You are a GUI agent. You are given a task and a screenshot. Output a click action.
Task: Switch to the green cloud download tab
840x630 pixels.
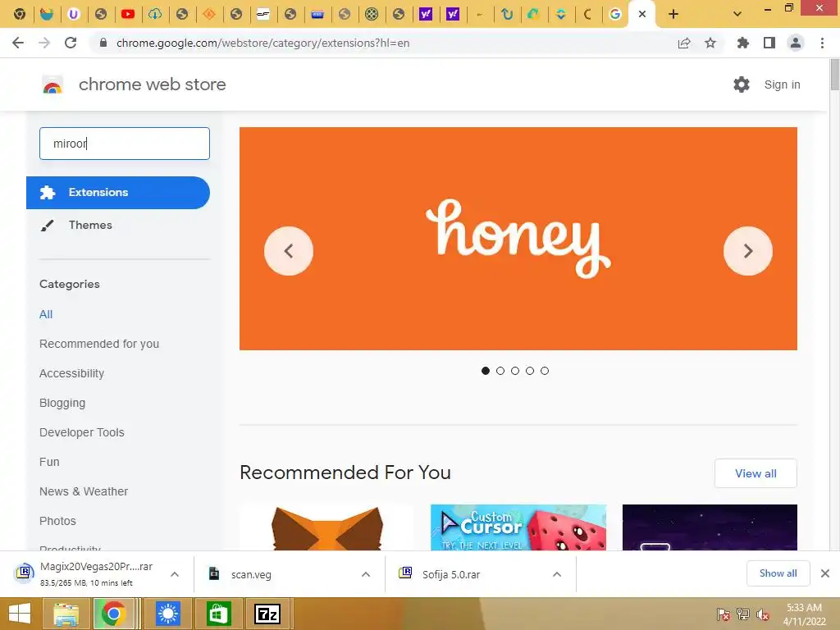(x=155, y=14)
